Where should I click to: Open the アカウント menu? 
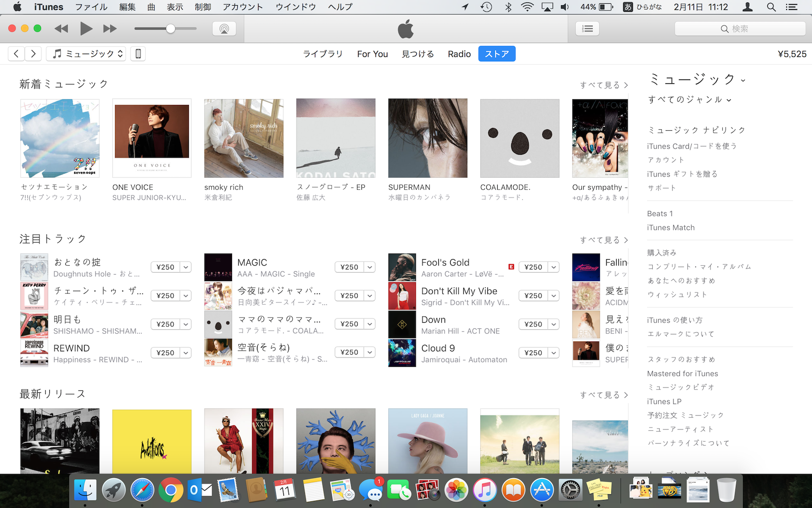tap(243, 7)
